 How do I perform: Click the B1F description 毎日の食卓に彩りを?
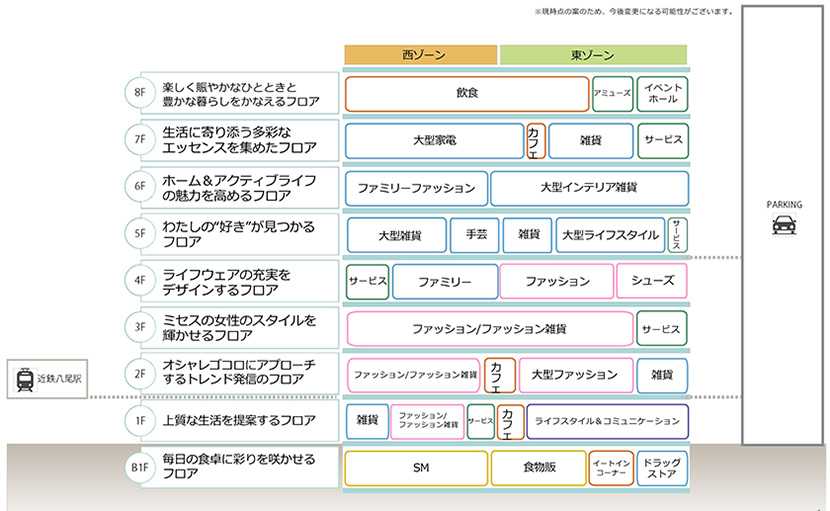(x=239, y=459)
